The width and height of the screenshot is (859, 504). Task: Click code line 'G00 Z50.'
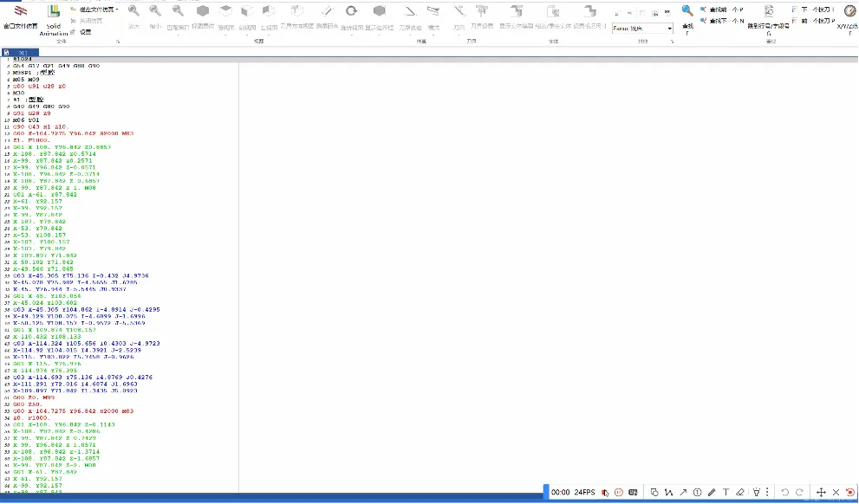pos(27,404)
